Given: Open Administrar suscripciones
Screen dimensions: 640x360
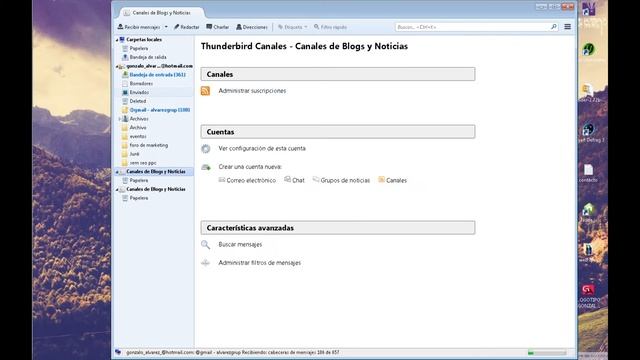Looking at the screenshot, I should [x=252, y=91].
